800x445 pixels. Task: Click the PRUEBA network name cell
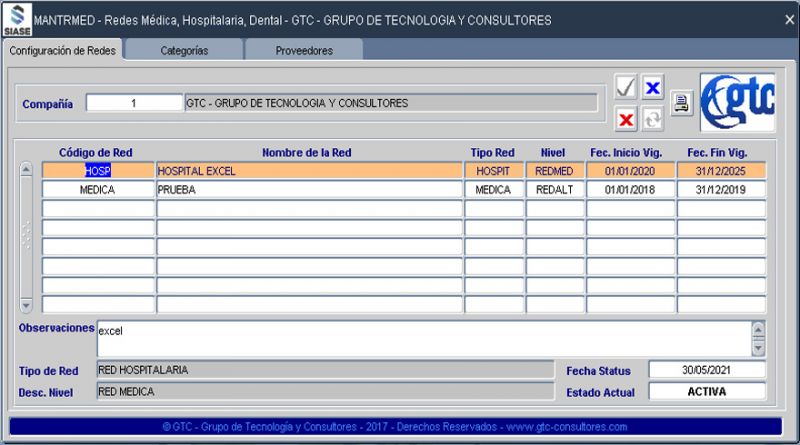coord(309,190)
